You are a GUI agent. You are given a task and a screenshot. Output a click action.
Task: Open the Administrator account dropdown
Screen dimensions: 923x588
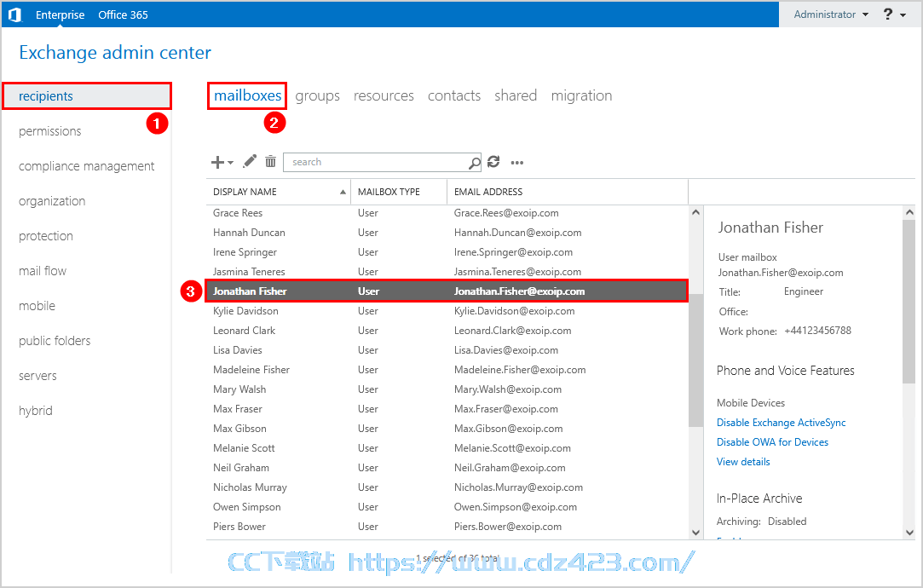coord(831,14)
